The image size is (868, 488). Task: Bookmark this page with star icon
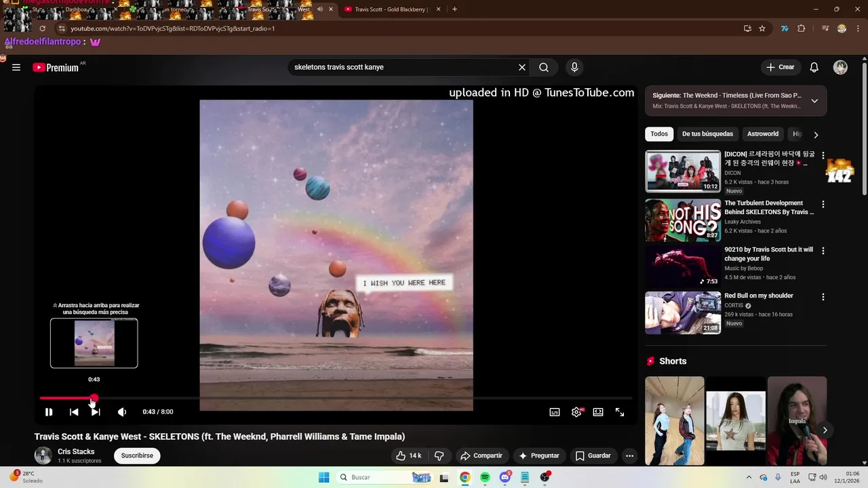coord(762,28)
